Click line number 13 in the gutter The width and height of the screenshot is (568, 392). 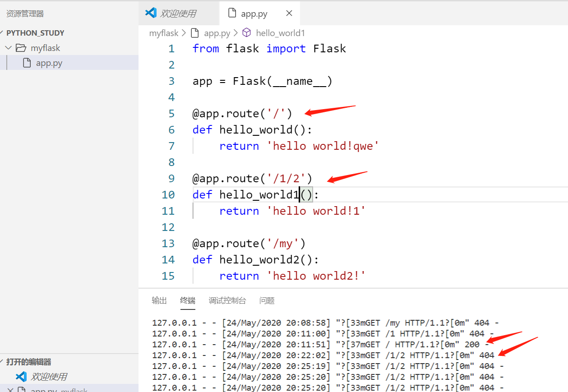point(168,244)
